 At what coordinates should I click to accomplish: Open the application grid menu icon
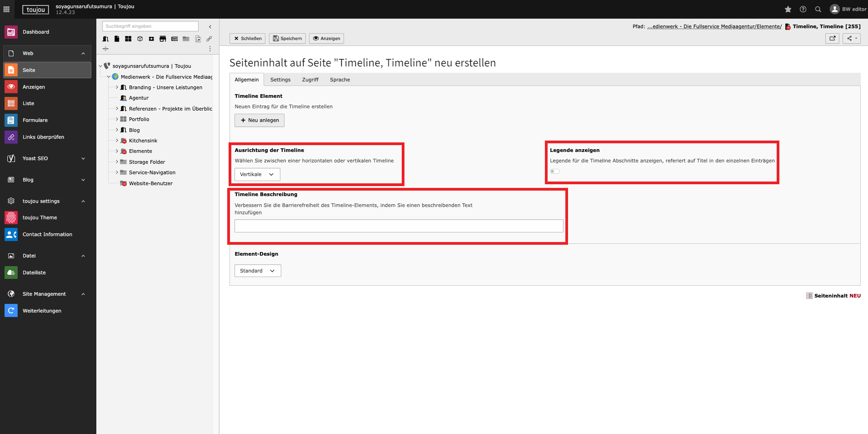click(6, 9)
